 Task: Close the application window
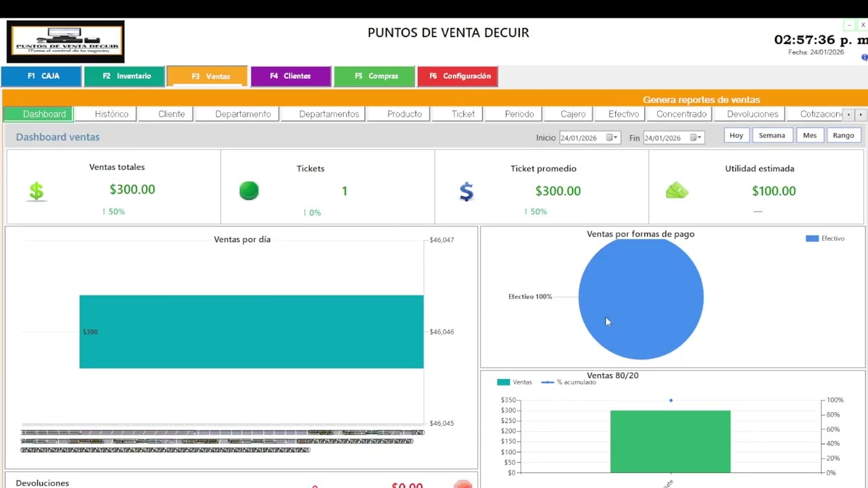pos(863,25)
